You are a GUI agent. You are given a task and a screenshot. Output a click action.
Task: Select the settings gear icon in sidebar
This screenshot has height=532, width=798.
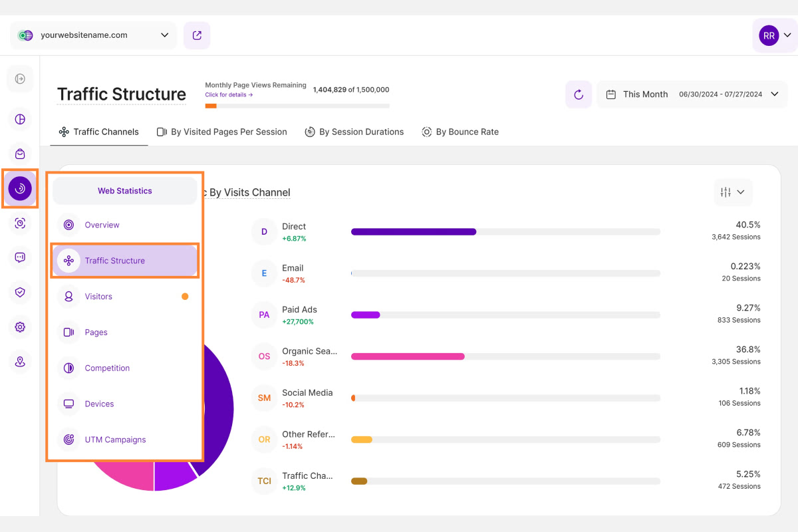click(x=20, y=327)
